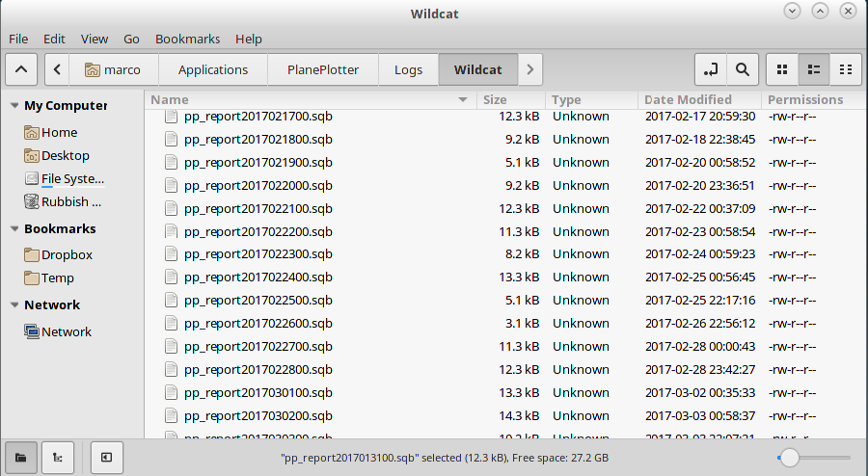Click the search magnifier icon

click(742, 69)
